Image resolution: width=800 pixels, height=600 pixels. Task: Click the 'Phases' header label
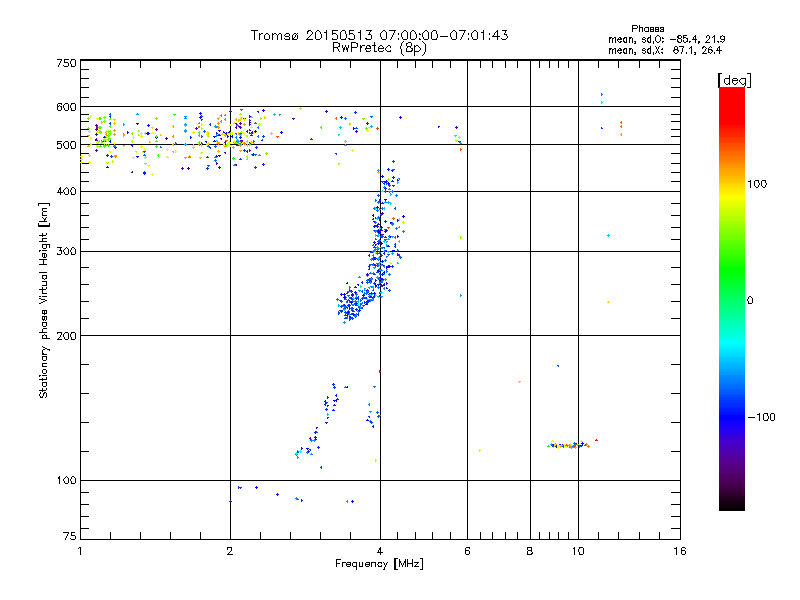tap(647, 29)
